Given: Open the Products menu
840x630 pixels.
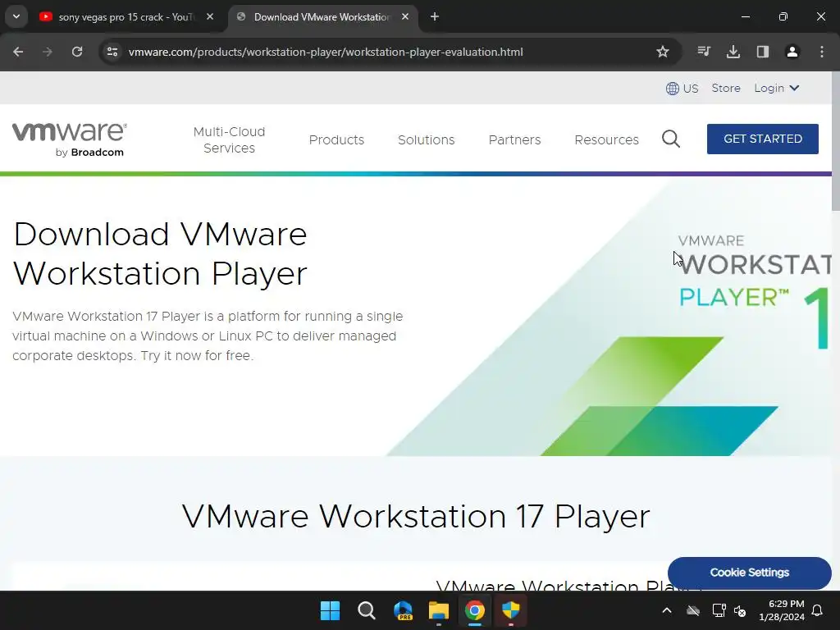Looking at the screenshot, I should coord(336,139).
